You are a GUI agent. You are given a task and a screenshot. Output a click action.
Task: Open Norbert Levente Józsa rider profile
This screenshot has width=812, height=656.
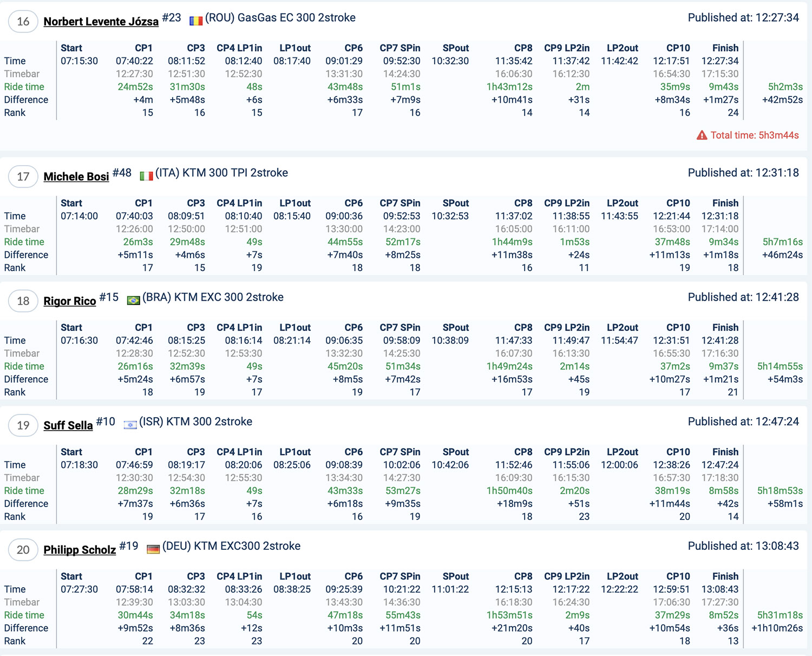pyautogui.click(x=101, y=22)
